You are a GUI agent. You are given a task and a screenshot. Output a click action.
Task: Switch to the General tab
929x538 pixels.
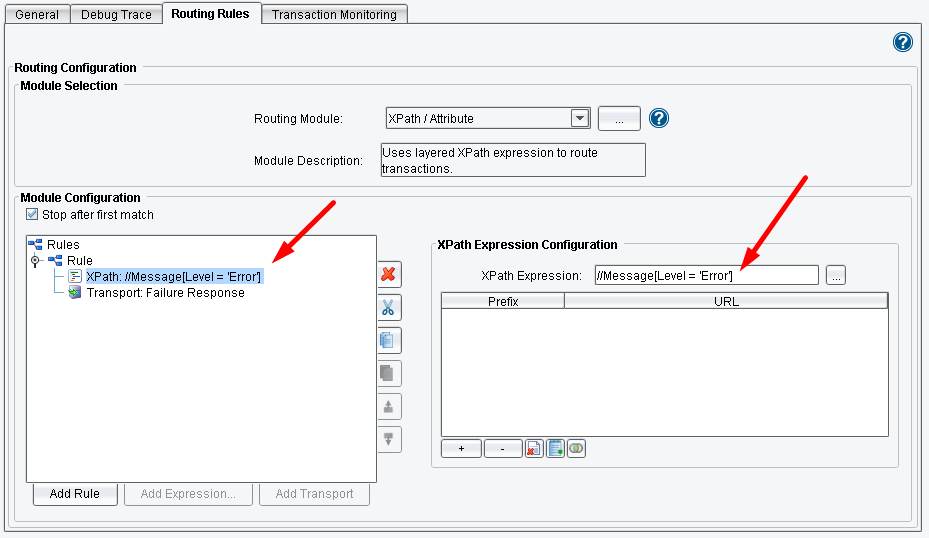[x=37, y=15]
